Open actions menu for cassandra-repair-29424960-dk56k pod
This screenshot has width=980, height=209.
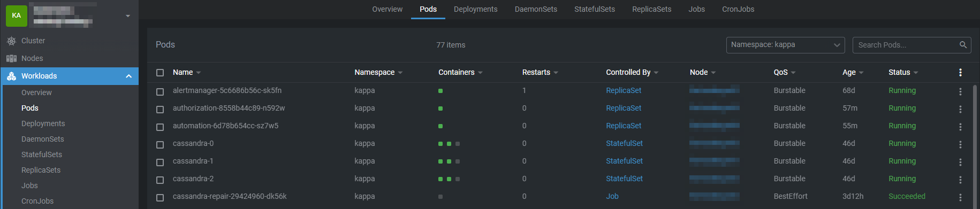960,197
